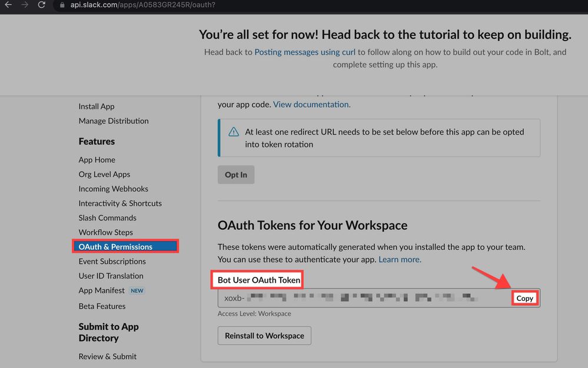Select OAuth & Permissions in the sidebar

click(125, 246)
